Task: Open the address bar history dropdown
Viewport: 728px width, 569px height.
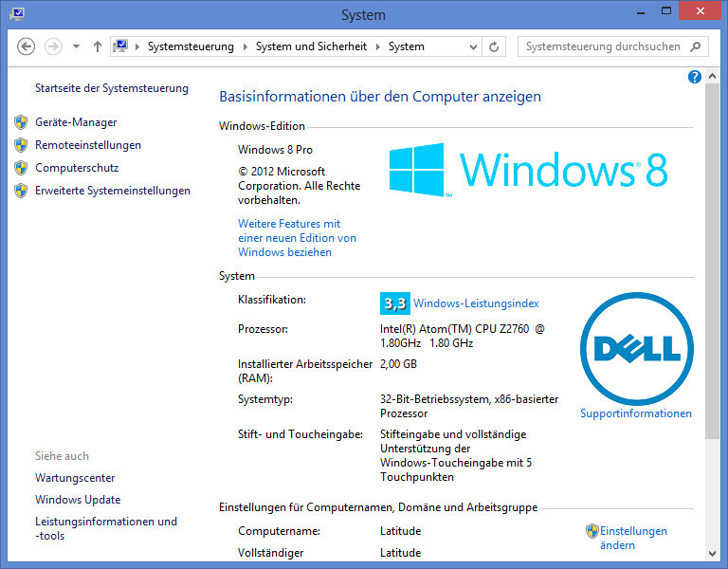Action: coord(473,46)
